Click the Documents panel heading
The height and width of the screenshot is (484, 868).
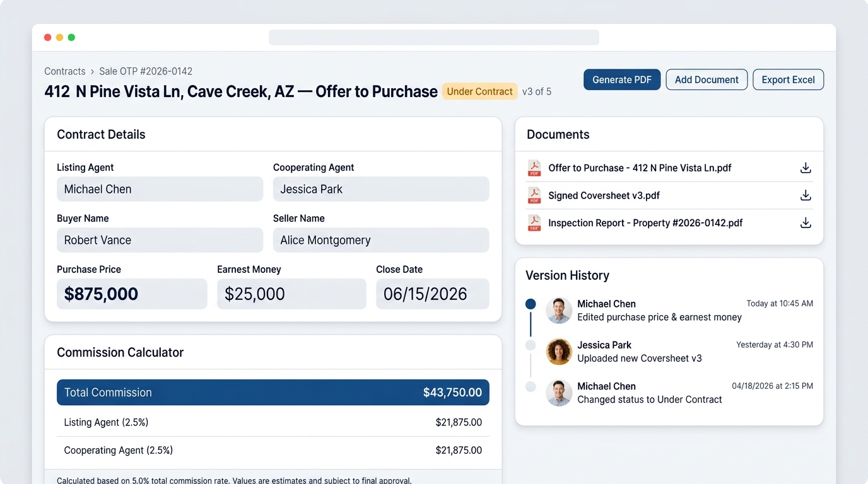pos(558,134)
